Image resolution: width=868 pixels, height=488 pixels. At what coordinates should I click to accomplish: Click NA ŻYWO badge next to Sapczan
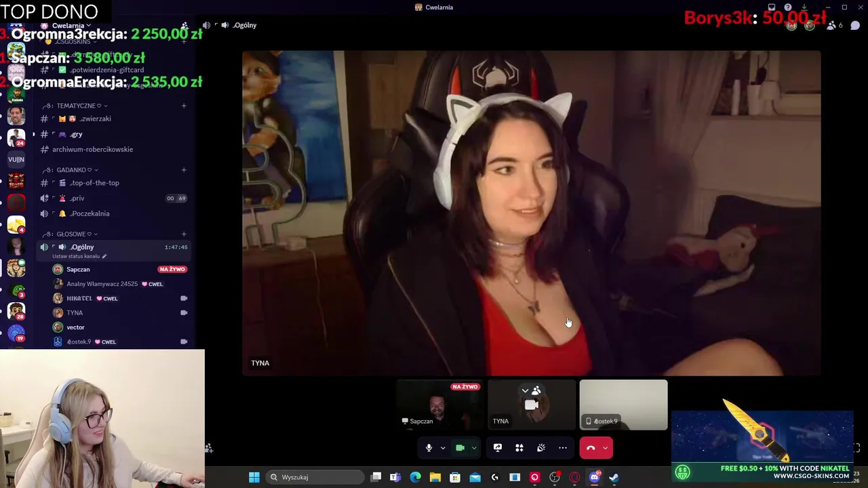[172, 269]
